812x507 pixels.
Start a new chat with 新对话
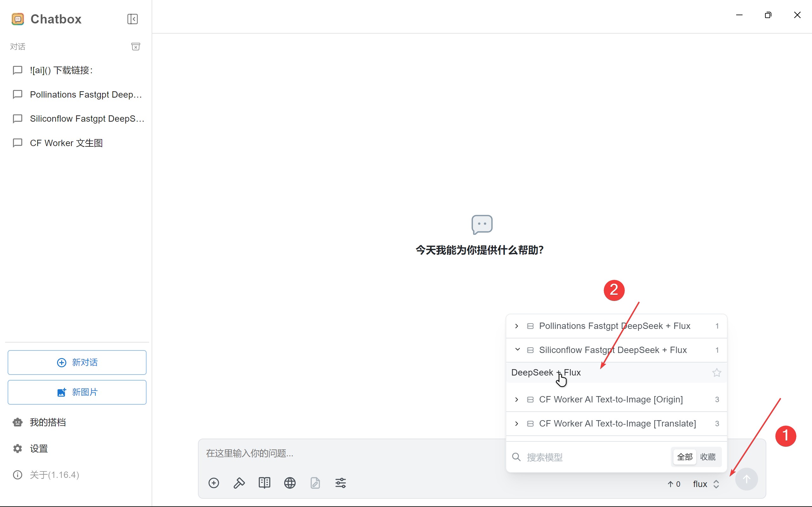coord(77,363)
